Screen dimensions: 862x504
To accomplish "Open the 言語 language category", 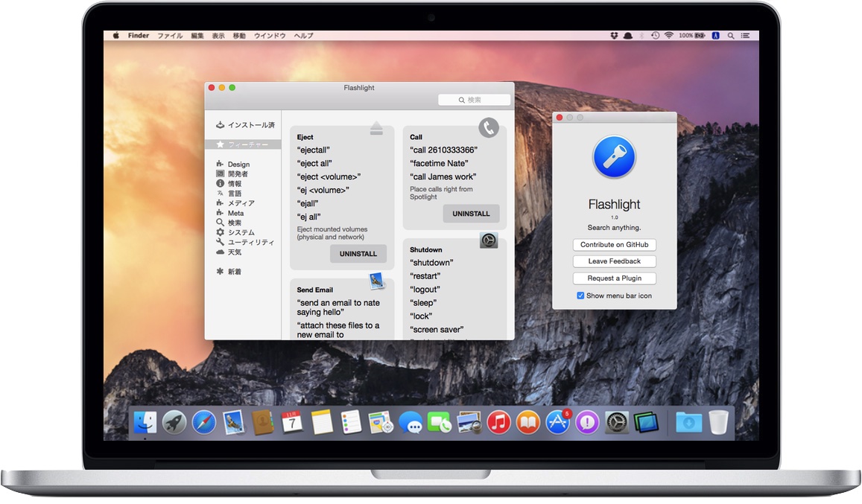I will tap(229, 194).
